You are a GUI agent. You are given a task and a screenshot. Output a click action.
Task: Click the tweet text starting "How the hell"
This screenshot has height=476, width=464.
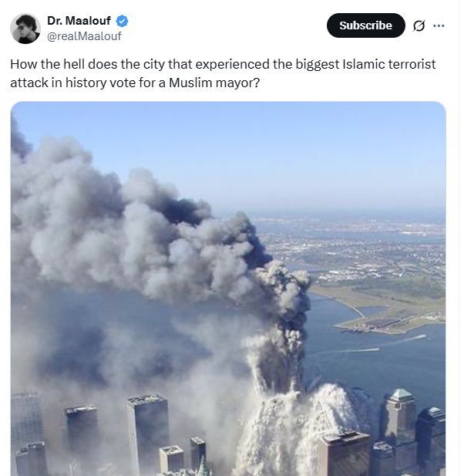pyautogui.click(x=223, y=73)
